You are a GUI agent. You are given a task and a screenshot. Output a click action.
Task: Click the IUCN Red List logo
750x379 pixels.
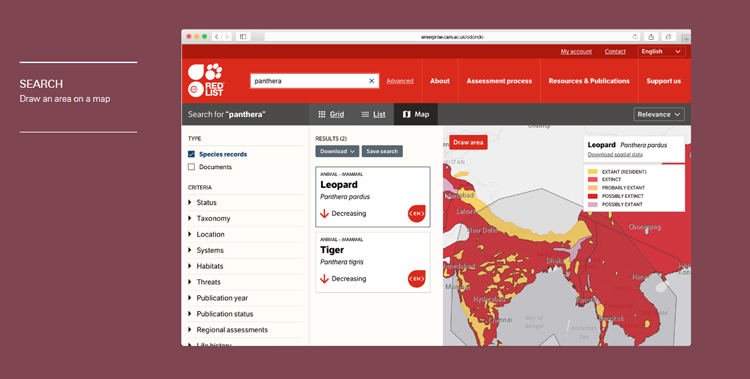click(x=206, y=80)
